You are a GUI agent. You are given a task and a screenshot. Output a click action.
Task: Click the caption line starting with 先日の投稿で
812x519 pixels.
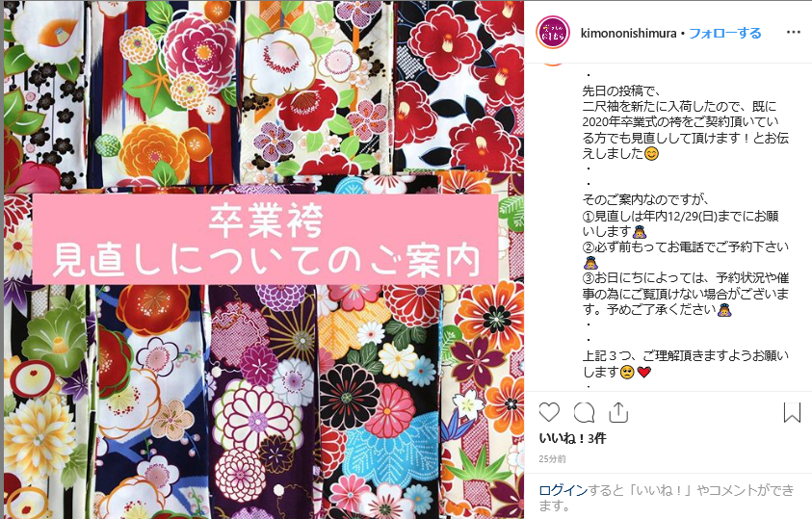621,91
